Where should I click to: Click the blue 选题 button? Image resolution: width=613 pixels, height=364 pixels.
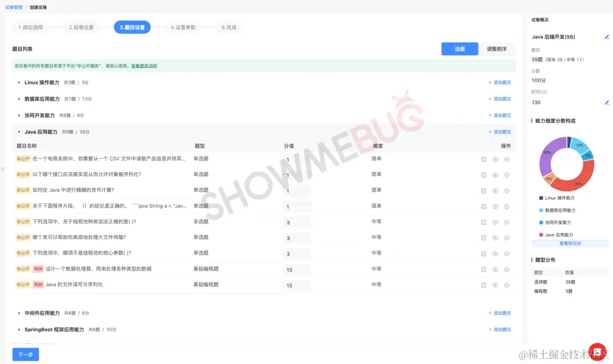tap(460, 49)
